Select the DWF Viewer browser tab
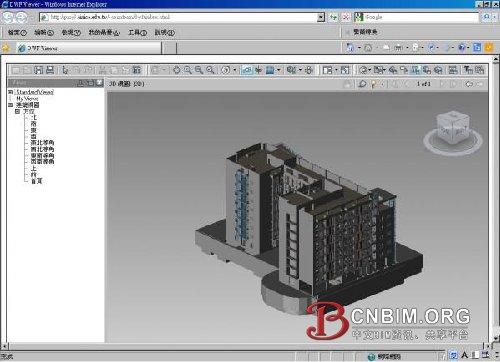Screen dimensions: 500x362 point(89,48)
